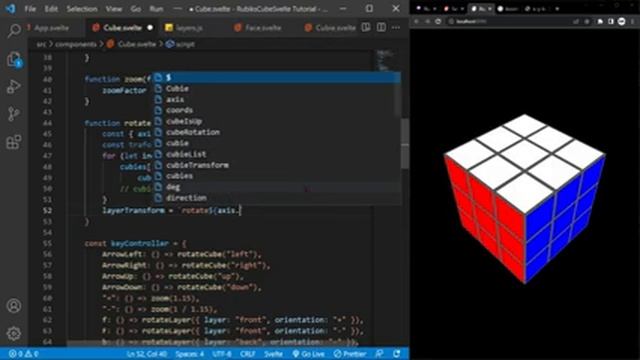Change encoding via UTF-8 status
The width and height of the screenshot is (640, 360).
click(222, 353)
